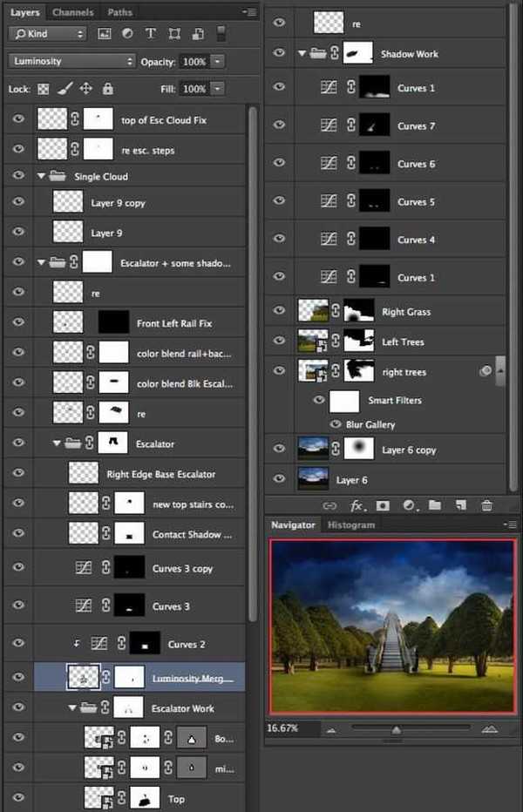Click the type layer filter icon

[151, 34]
